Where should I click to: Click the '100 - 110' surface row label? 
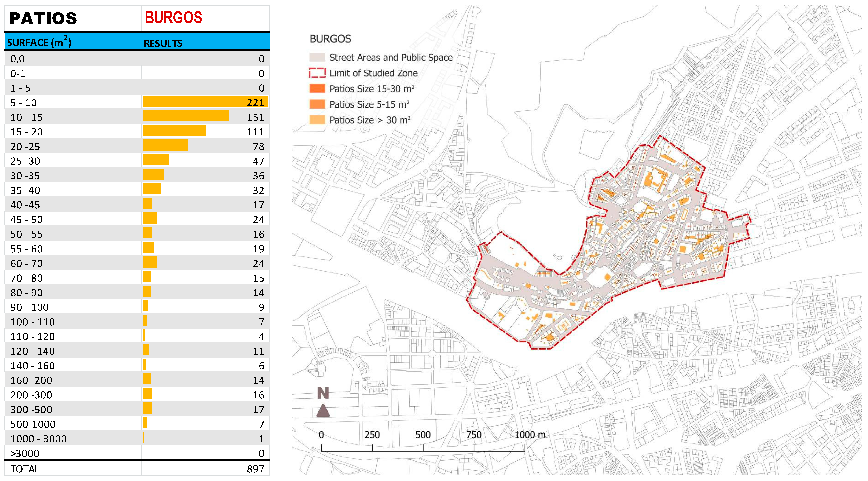[32, 322]
